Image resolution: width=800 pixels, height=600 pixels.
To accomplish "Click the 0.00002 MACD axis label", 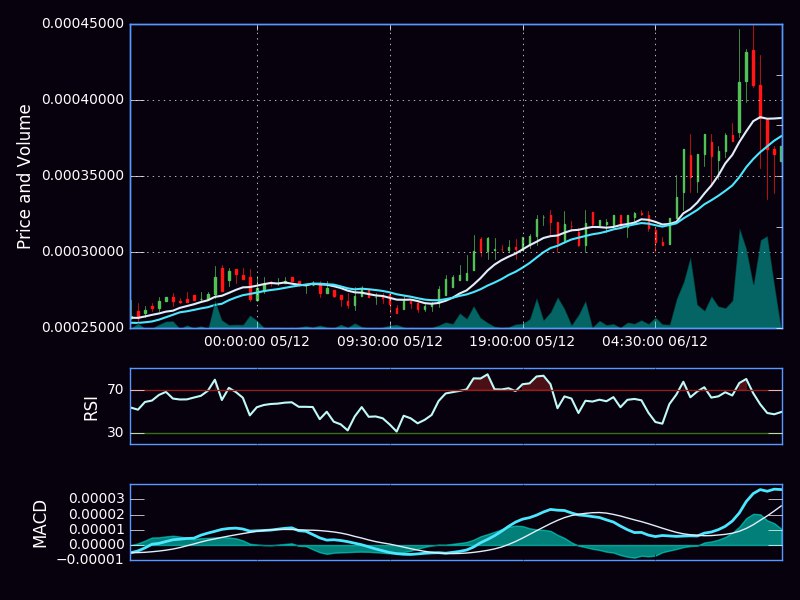I will click(x=96, y=514).
